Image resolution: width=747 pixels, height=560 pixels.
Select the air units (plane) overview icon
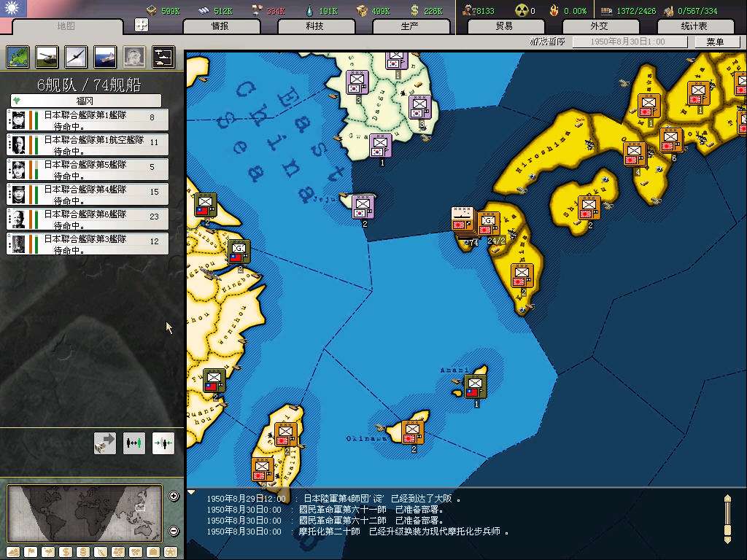tap(76, 57)
